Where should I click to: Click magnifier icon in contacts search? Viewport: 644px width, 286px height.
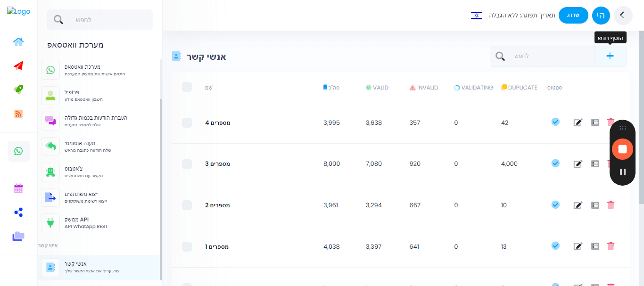[x=500, y=56]
